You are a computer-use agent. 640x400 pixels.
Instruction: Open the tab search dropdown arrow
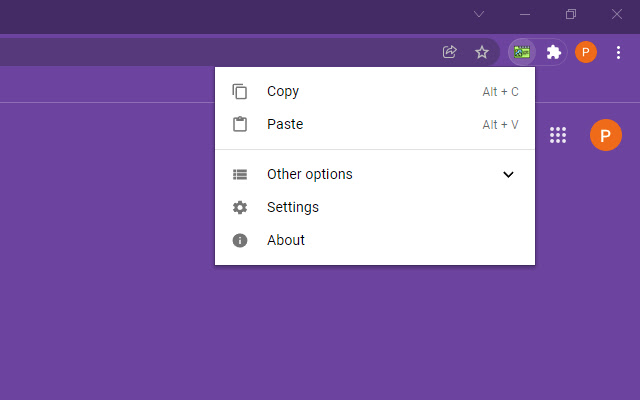pos(479,14)
